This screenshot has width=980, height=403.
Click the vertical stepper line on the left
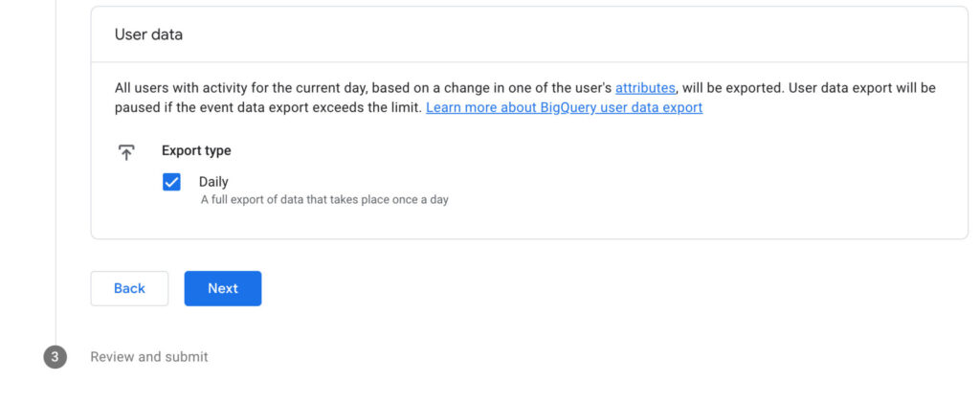56,191
